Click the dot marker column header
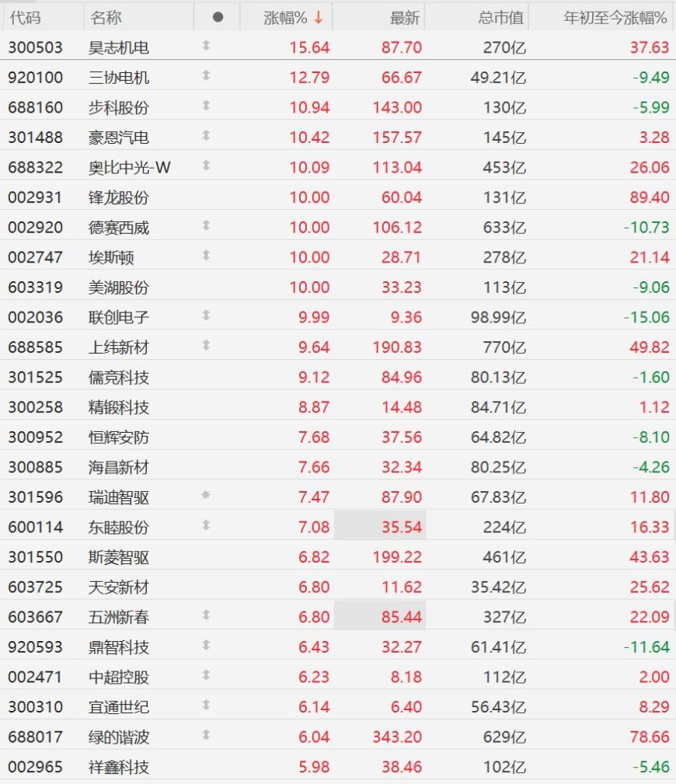676x784 pixels. [218, 18]
